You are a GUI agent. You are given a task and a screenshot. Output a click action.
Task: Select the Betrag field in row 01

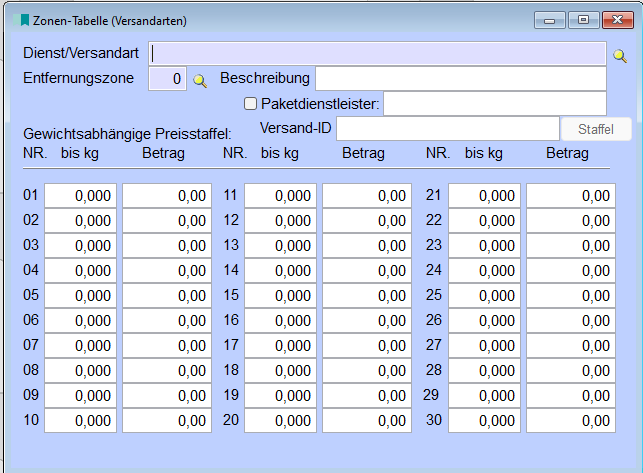[x=166, y=196]
